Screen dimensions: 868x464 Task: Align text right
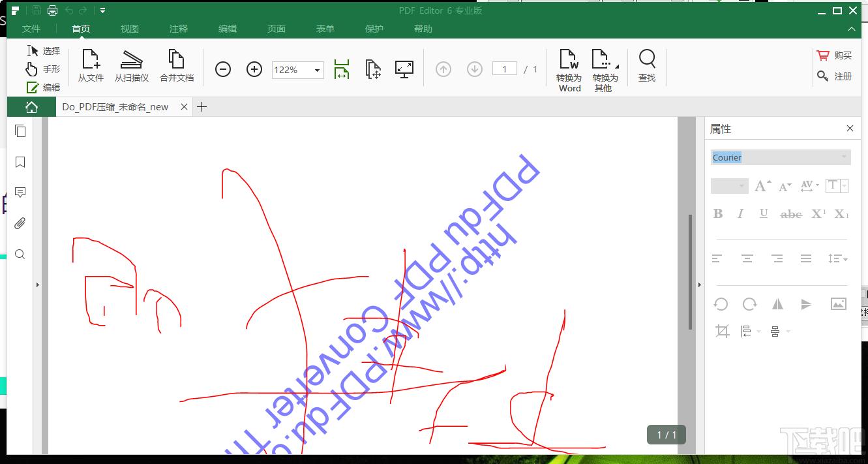[777, 259]
